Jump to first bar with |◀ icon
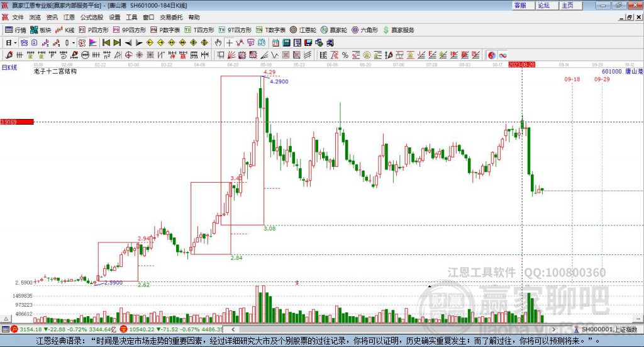 pyautogui.click(x=106, y=43)
